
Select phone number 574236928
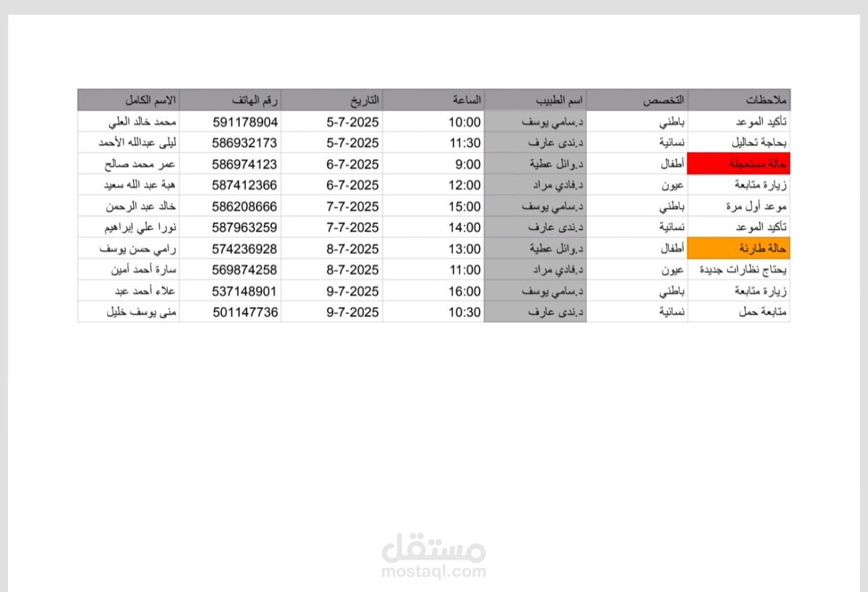[245, 249]
